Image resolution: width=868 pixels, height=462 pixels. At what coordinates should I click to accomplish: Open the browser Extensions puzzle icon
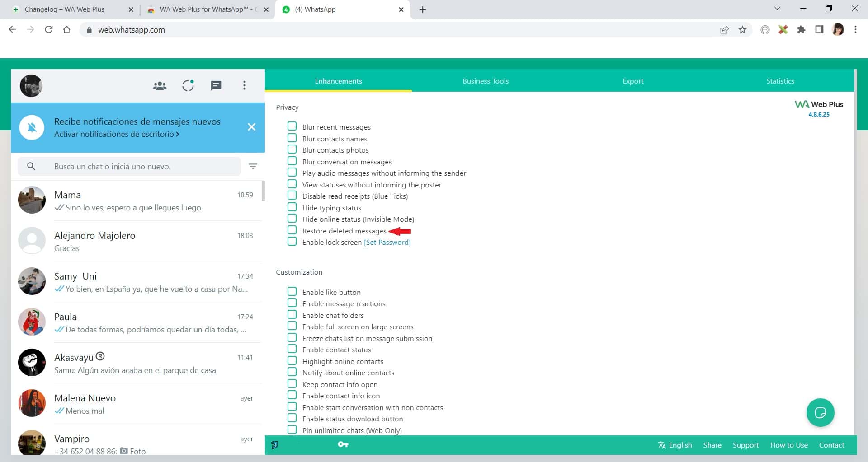[x=801, y=30]
